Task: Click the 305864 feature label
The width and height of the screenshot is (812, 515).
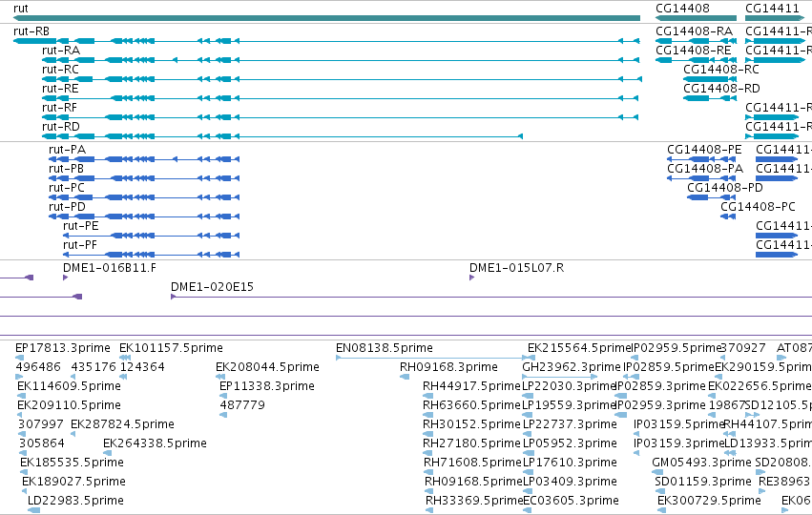Action: point(42,443)
